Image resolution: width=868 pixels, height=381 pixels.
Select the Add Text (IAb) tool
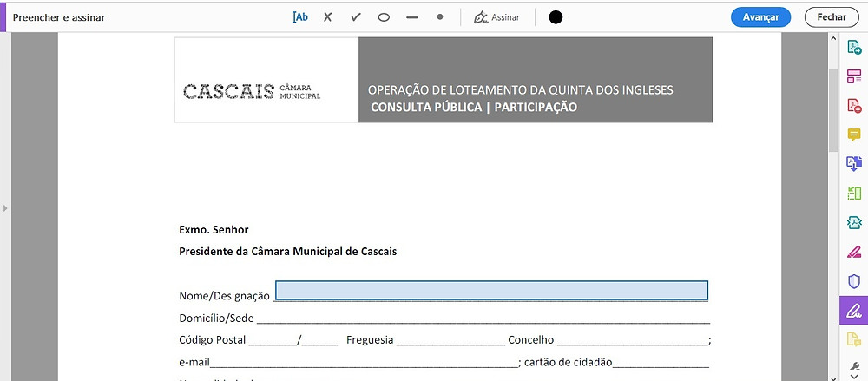pyautogui.click(x=299, y=17)
